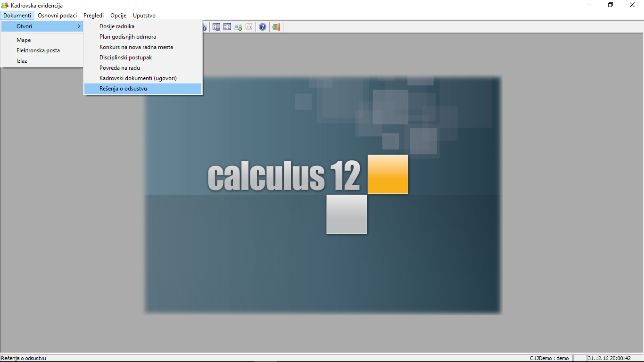The width and height of the screenshot is (644, 362).
Task: Open the Uputstvo menu
Action: pyautogui.click(x=144, y=16)
